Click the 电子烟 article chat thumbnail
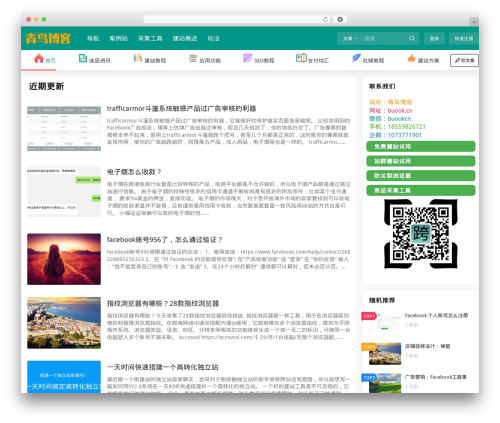The image size is (500, 423). click(x=64, y=191)
